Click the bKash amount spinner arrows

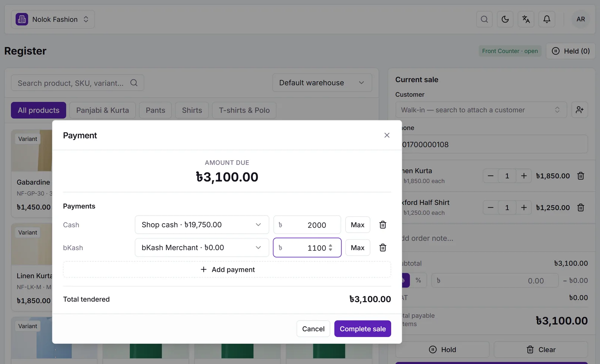pos(330,248)
